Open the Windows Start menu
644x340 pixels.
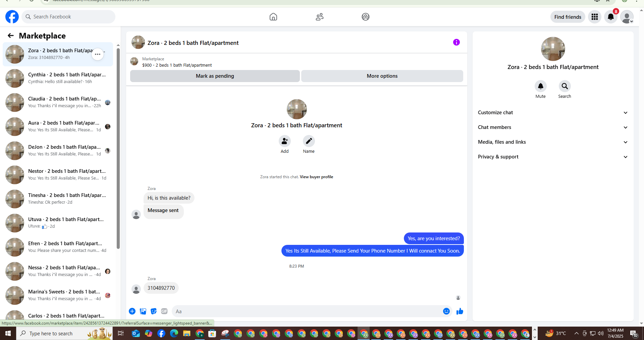click(x=8, y=333)
